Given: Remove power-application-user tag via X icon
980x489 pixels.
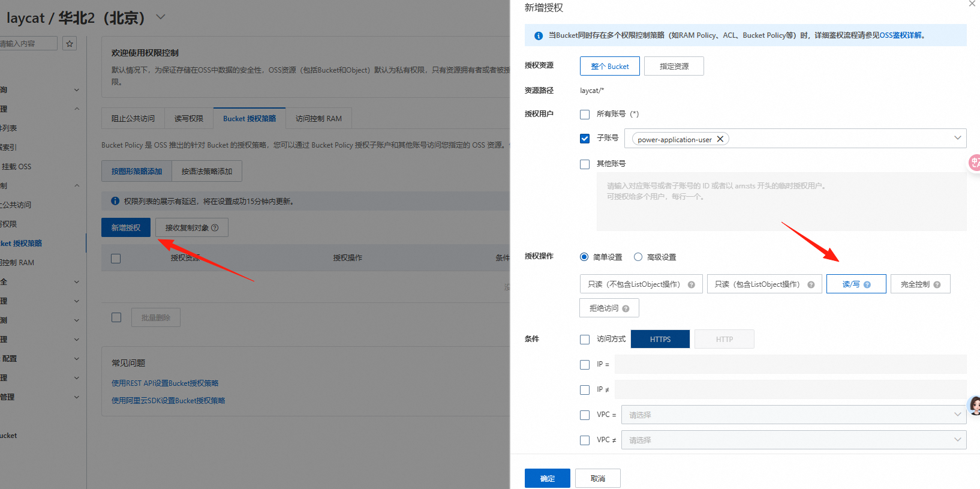Looking at the screenshot, I should (720, 139).
